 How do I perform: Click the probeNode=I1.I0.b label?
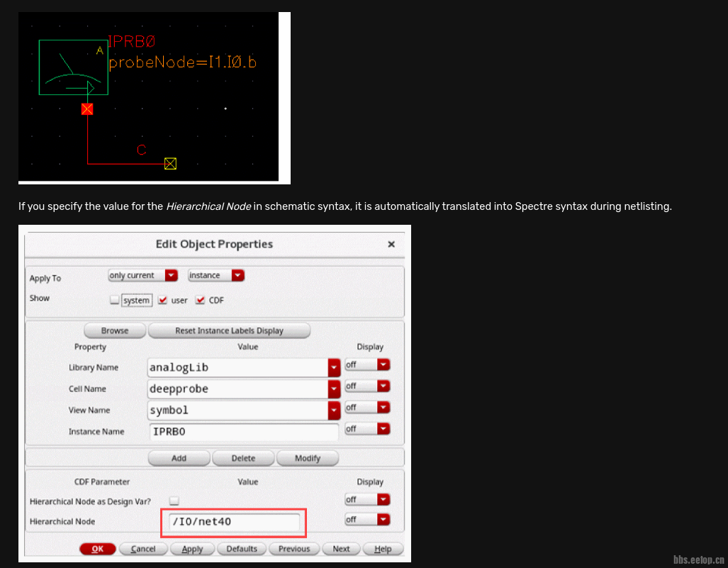click(x=182, y=62)
